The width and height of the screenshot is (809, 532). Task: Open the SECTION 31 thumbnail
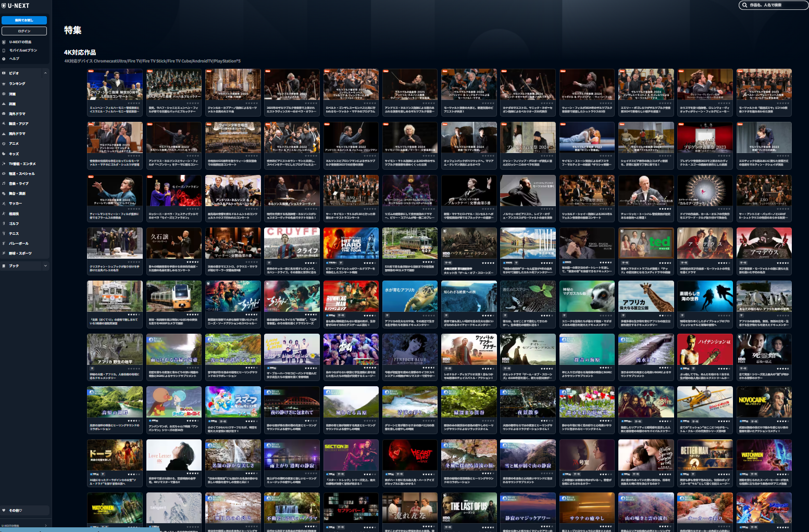pos(351,455)
